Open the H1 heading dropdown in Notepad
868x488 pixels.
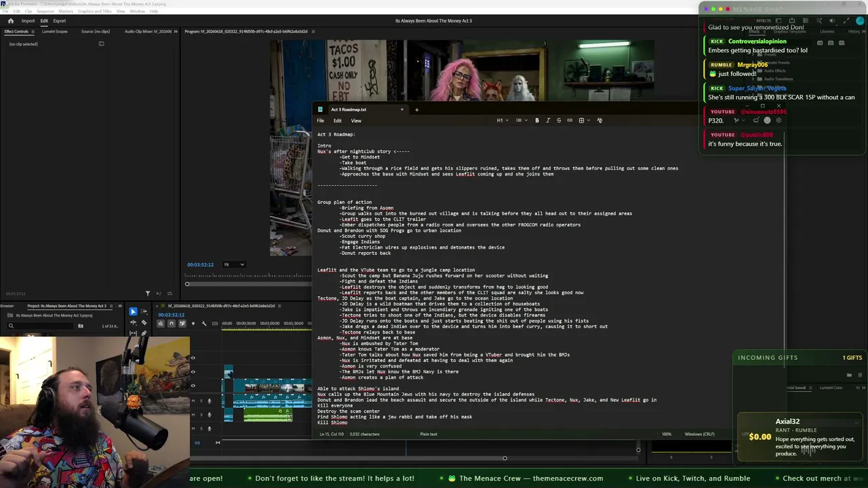tap(502, 121)
